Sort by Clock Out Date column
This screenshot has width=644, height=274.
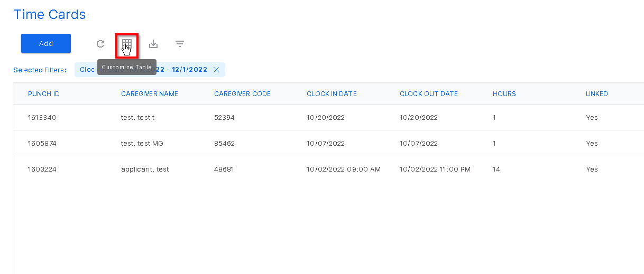(x=429, y=94)
